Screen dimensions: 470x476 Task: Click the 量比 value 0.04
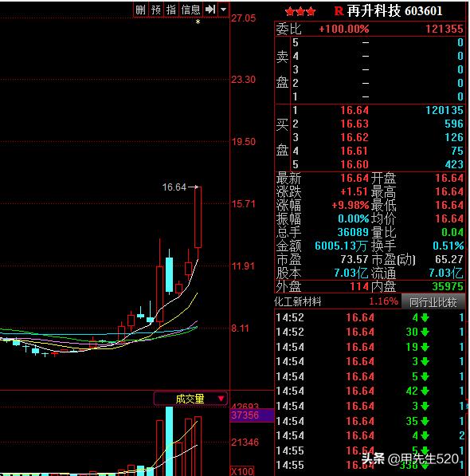point(452,232)
